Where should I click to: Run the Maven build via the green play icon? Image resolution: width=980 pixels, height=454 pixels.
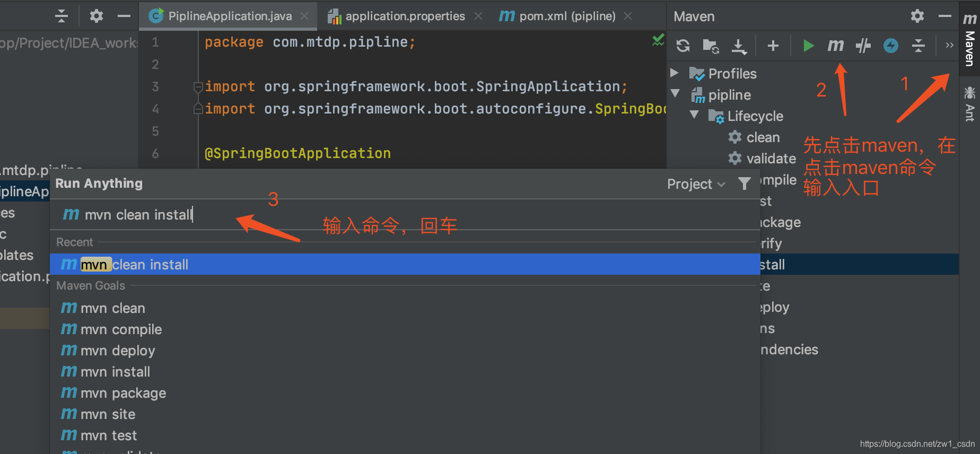808,46
